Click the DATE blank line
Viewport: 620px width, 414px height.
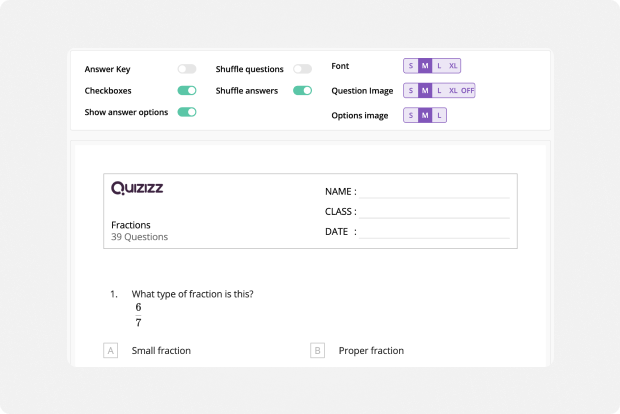coord(434,233)
